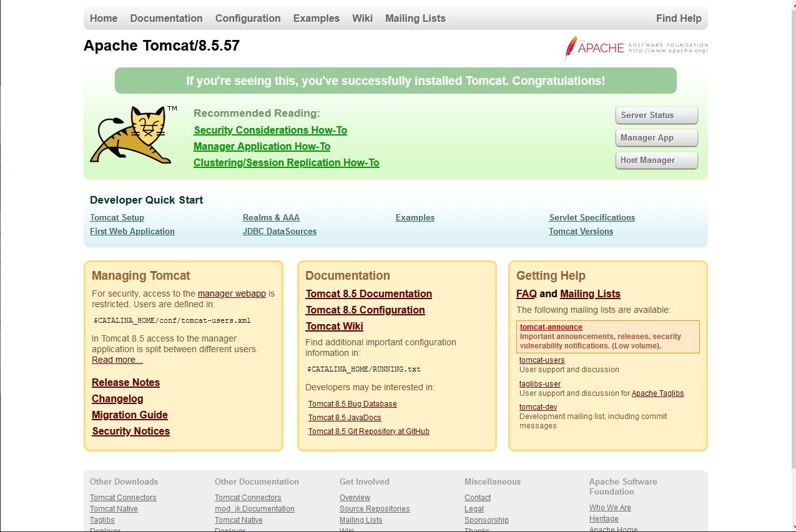Viewport: 796px width, 532px height.
Task: View the Tomcat Versions link
Action: coord(581,231)
